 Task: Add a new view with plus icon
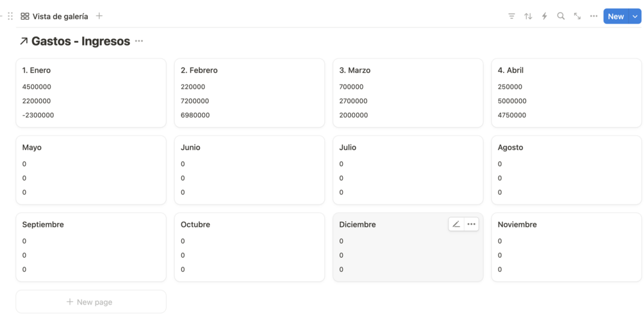[x=99, y=16]
